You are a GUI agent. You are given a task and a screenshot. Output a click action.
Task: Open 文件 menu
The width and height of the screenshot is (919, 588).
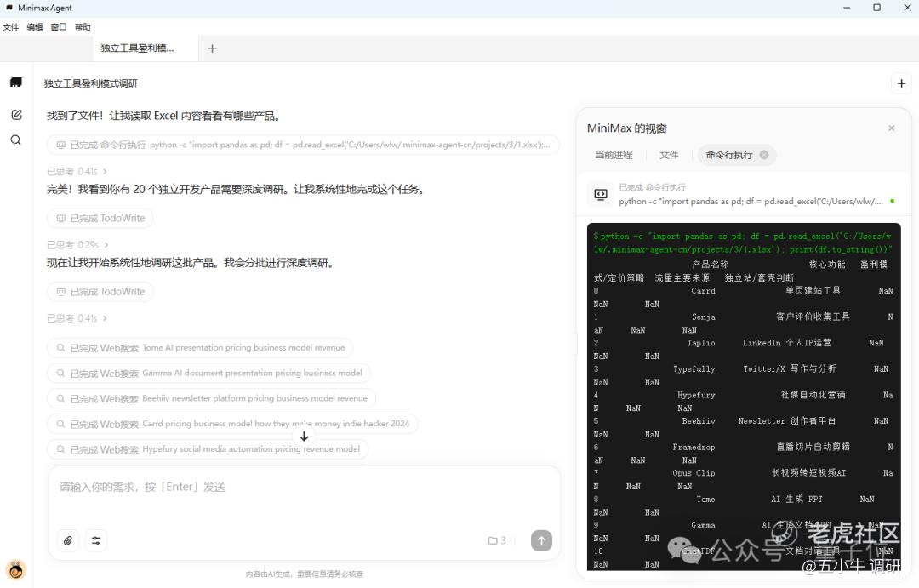[10, 27]
